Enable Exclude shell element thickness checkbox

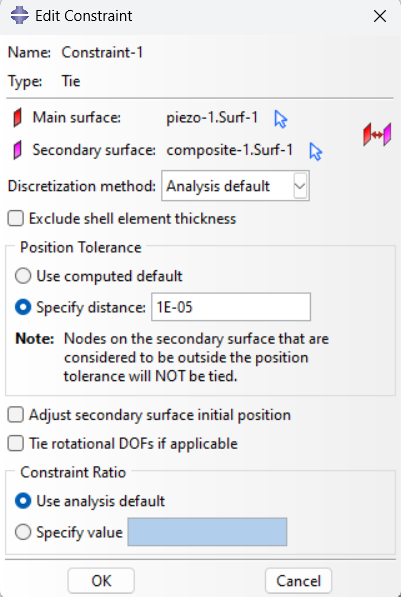tap(16, 219)
